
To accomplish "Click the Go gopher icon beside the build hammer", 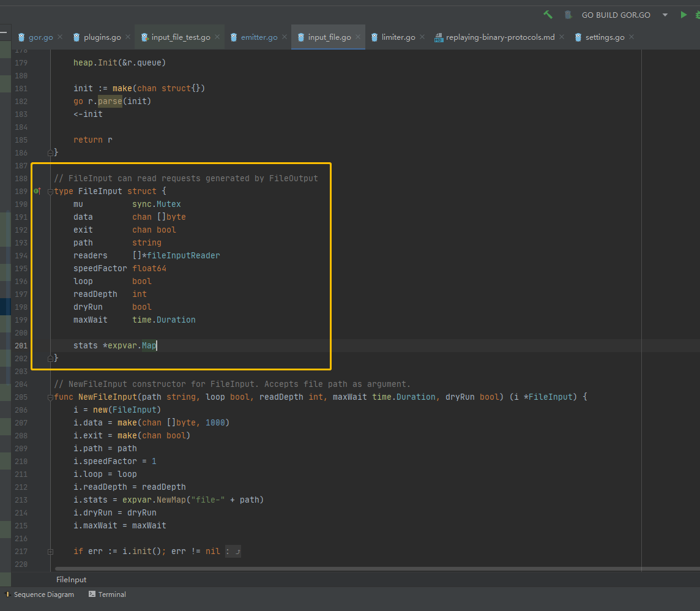I will (x=568, y=15).
